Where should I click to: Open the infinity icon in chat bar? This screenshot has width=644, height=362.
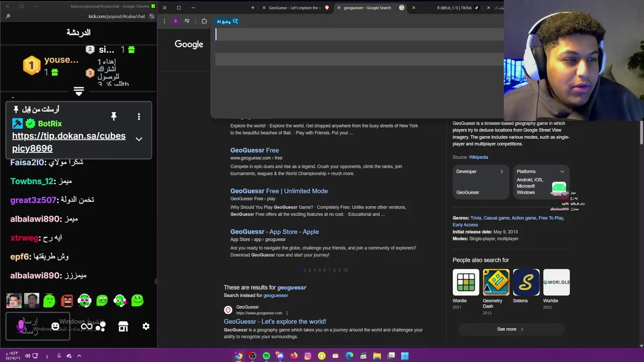tap(87, 326)
